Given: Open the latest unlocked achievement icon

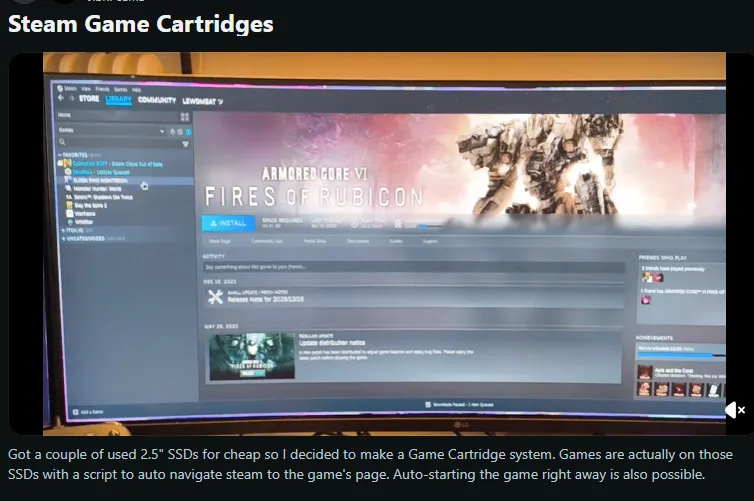Looking at the screenshot, I should point(645,372).
